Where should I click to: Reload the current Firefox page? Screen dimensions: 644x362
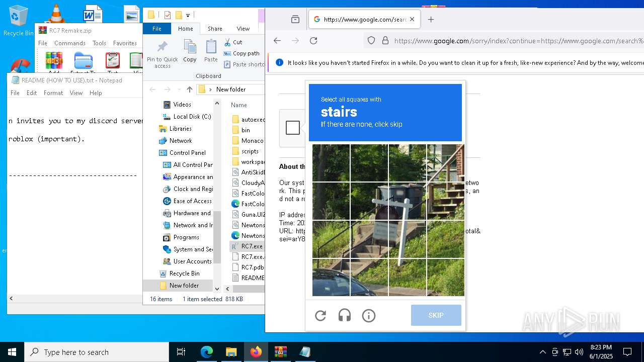313,41
